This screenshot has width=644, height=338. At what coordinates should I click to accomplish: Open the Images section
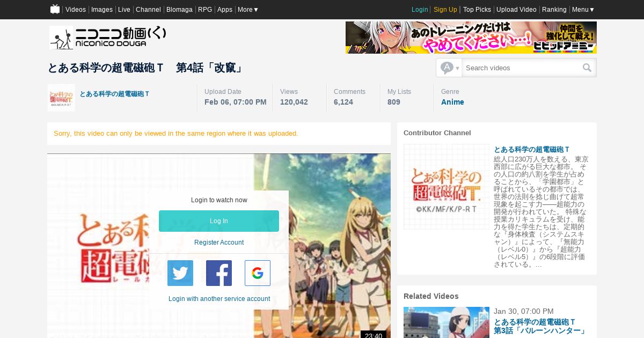102,10
